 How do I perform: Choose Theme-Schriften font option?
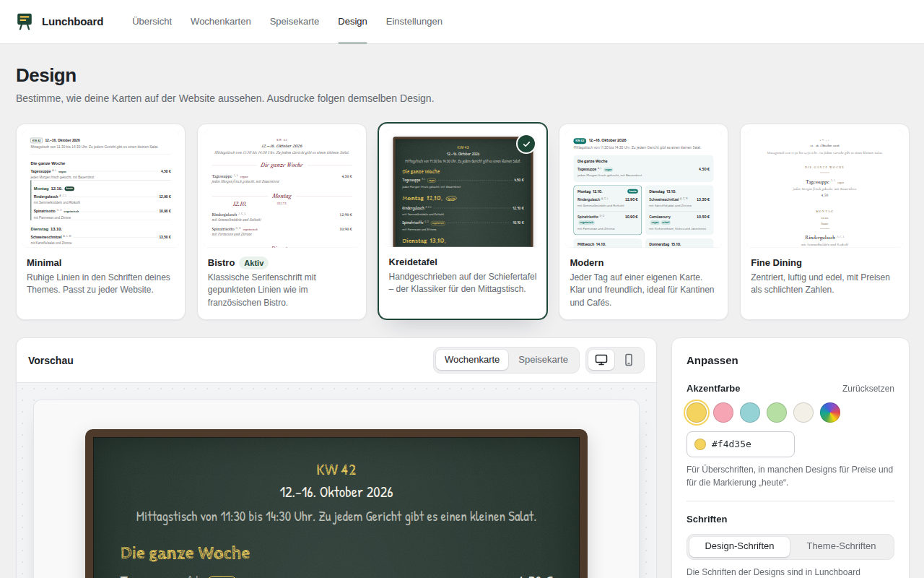click(x=841, y=546)
